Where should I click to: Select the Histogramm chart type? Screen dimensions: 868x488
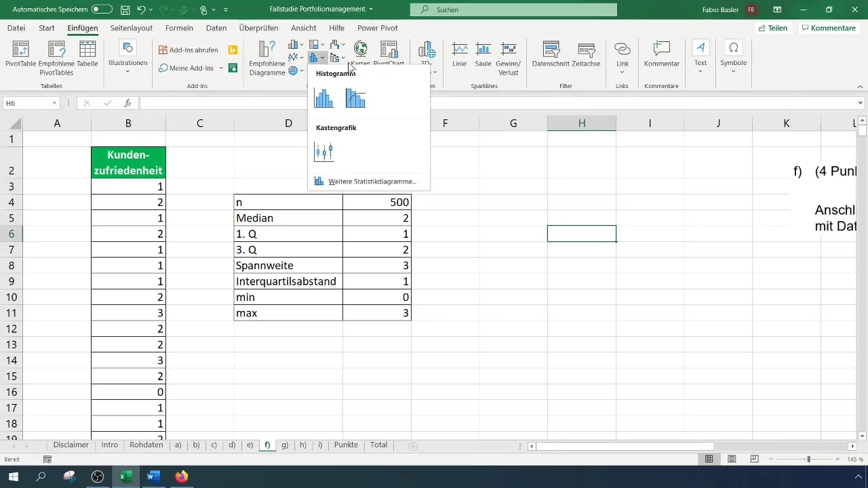point(324,98)
